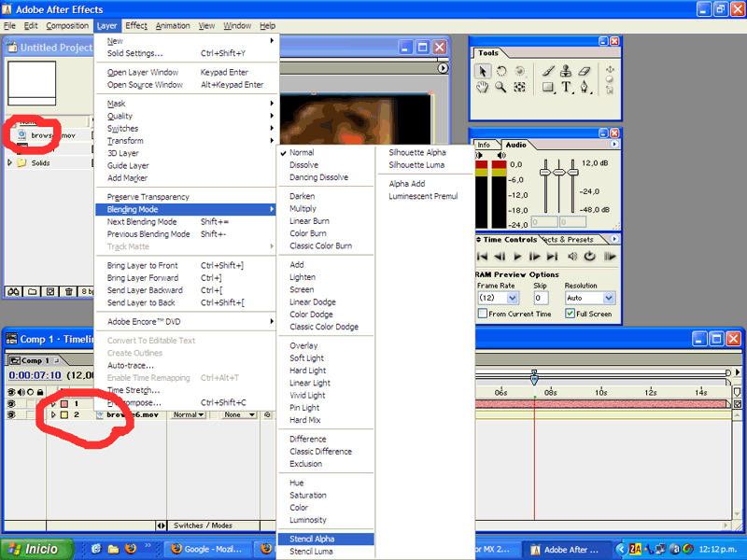Click the binoculars Find icon in Project window

point(13,291)
